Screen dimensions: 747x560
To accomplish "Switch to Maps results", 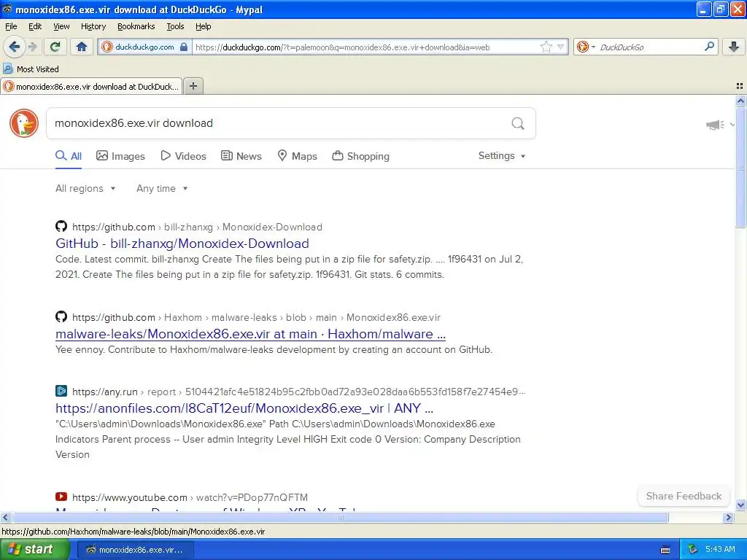I will click(298, 156).
